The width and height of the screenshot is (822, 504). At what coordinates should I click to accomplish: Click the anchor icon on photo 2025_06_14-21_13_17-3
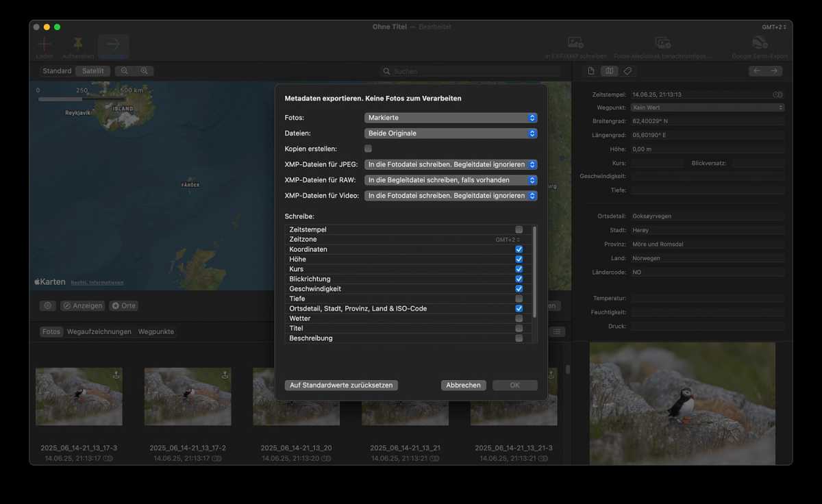[116, 375]
